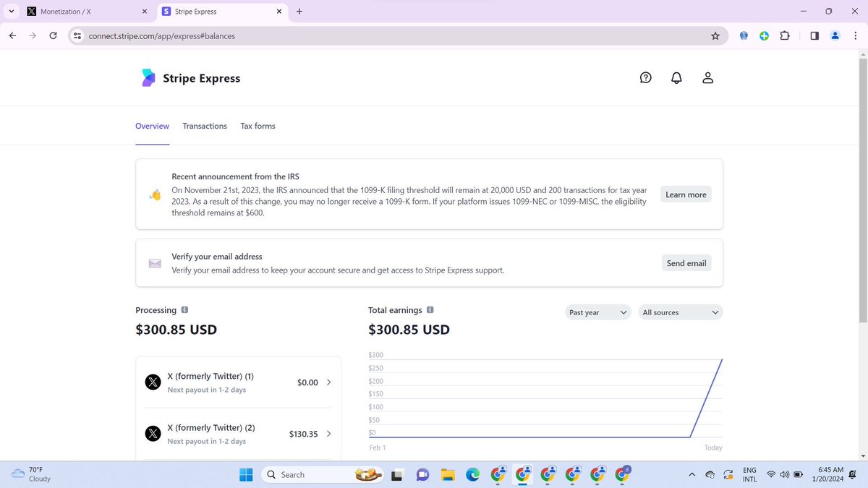The height and width of the screenshot is (488, 868).
Task: Open the Chrome profile avatar
Action: 835,35
